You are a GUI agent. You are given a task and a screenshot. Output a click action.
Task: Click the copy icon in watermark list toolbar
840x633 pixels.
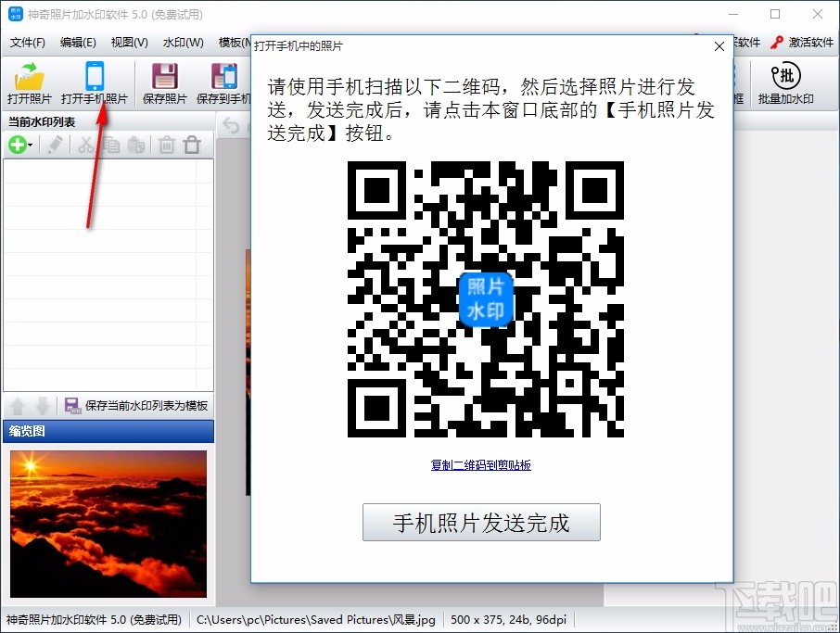111,145
